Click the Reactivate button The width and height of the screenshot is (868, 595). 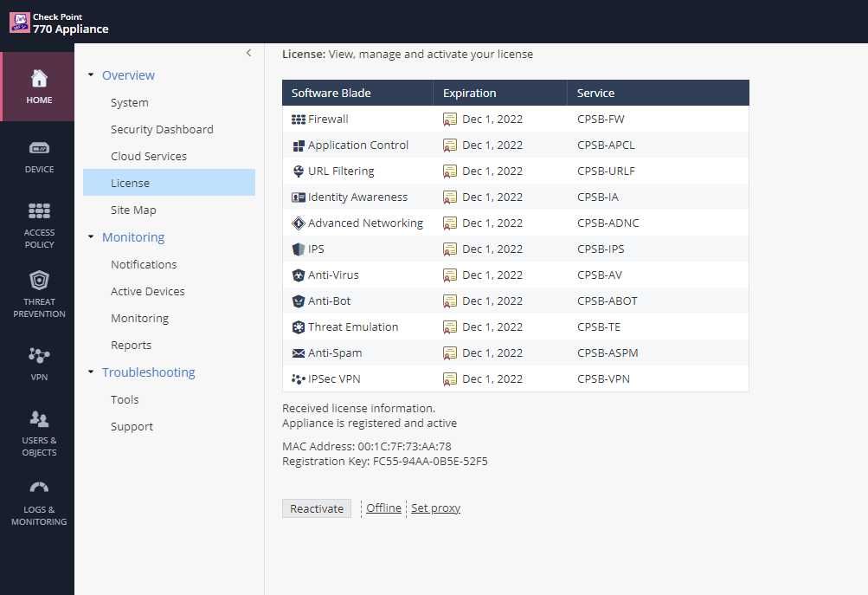coord(317,508)
